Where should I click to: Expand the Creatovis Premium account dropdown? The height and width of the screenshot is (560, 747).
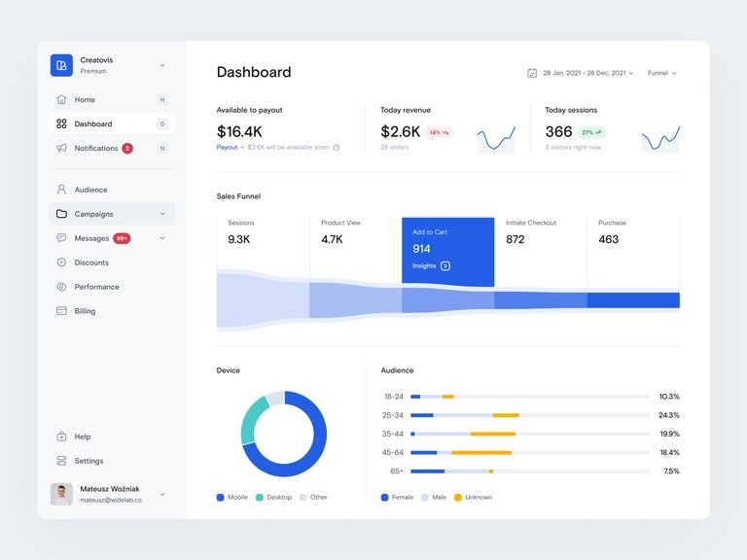pyautogui.click(x=162, y=65)
